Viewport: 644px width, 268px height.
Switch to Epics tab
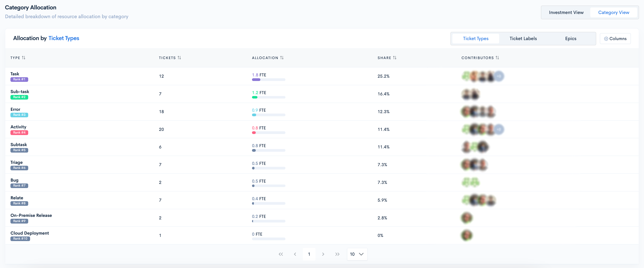pyautogui.click(x=570, y=39)
